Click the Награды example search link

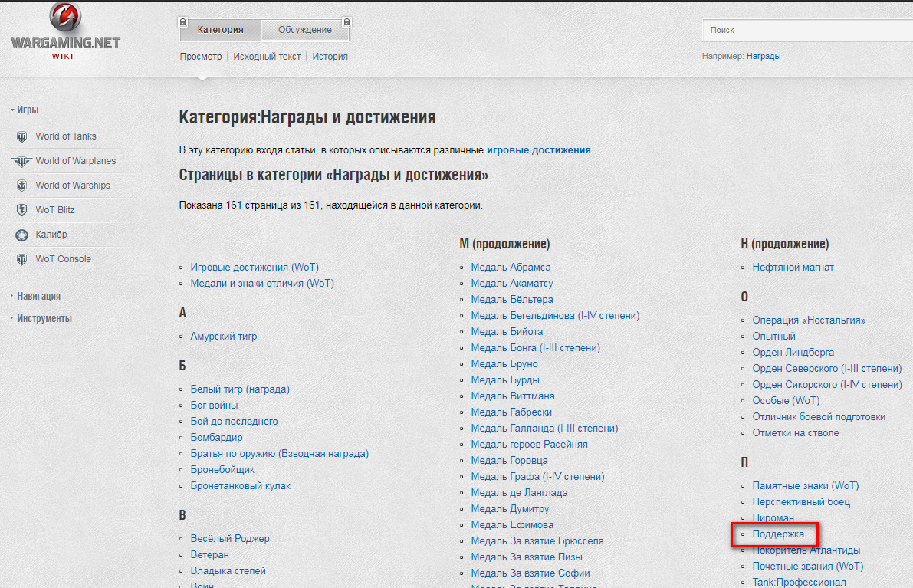pyautogui.click(x=764, y=57)
